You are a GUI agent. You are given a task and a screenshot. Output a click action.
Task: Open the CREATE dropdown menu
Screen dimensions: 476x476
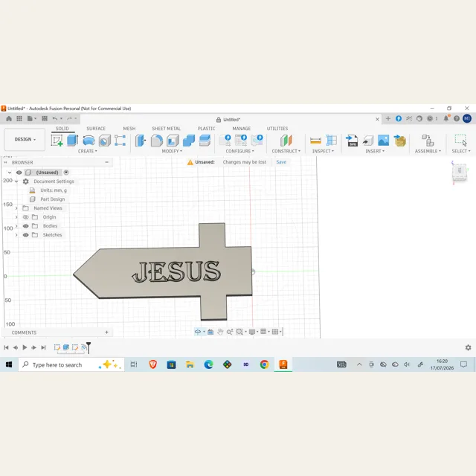[88, 151]
